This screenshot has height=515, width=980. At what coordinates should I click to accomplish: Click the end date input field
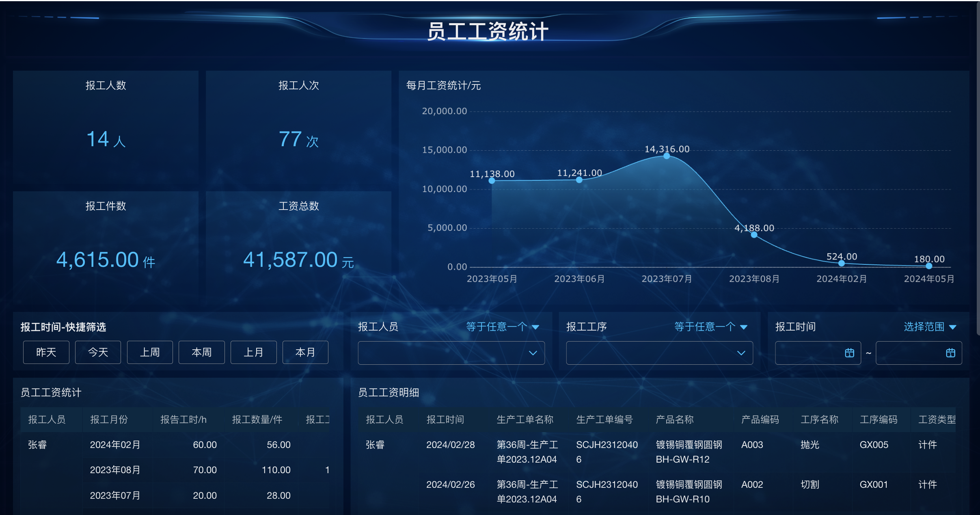(x=919, y=353)
